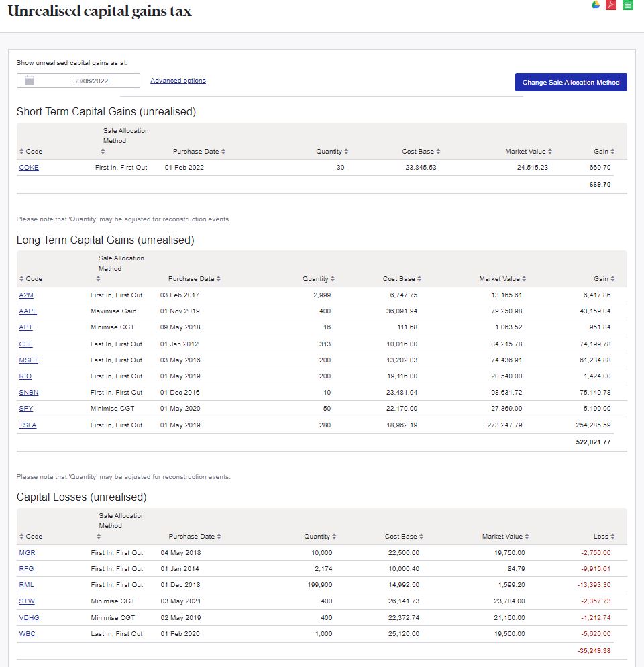The image size is (644, 667).
Task: Open the COKE holding details
Action: pyautogui.click(x=29, y=168)
